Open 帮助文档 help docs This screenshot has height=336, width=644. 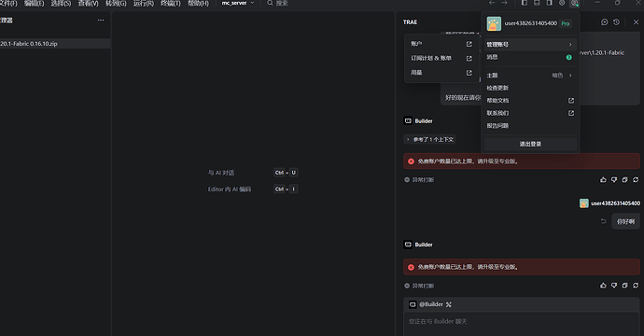coord(530,101)
